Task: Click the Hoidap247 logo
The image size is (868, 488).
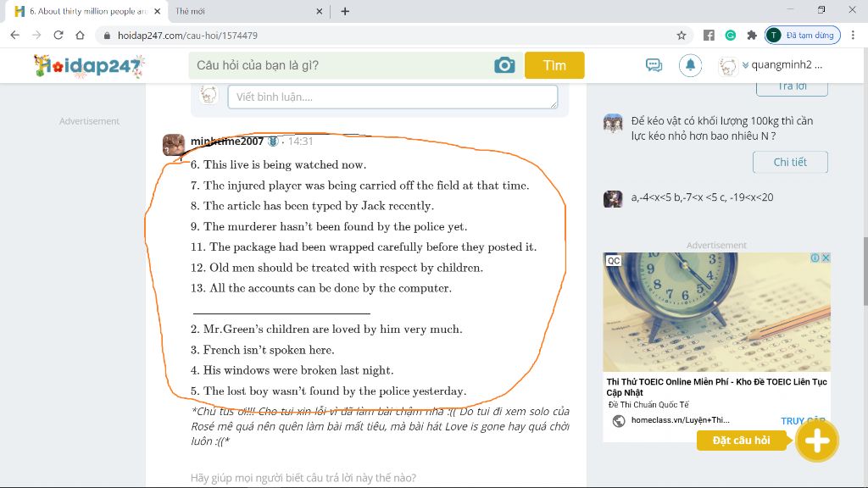Action: [x=88, y=66]
